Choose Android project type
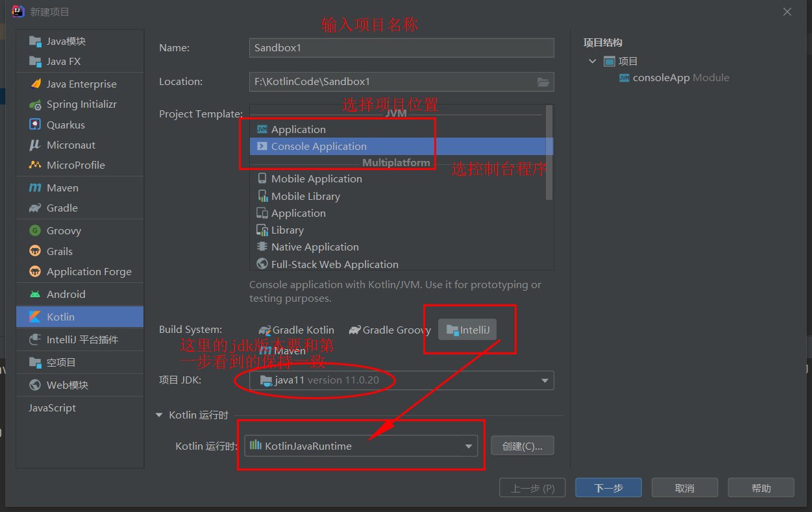This screenshot has width=812, height=512. click(80, 294)
